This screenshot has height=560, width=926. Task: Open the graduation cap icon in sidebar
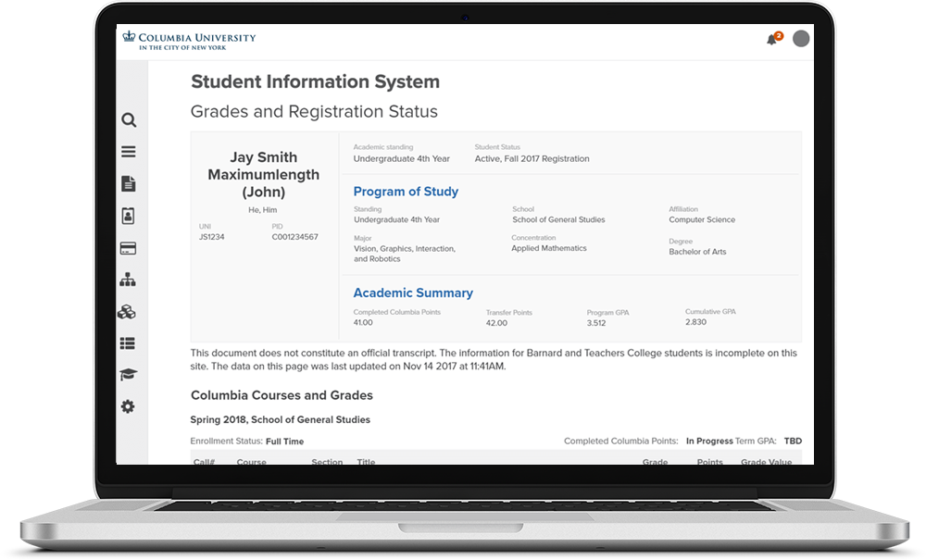coord(128,375)
